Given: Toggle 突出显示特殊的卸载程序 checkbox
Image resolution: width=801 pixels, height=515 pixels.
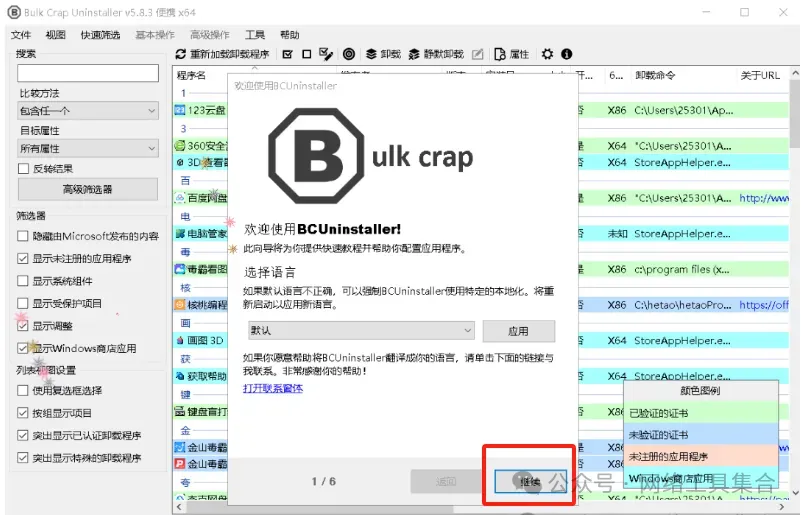Looking at the screenshot, I should tap(22, 458).
